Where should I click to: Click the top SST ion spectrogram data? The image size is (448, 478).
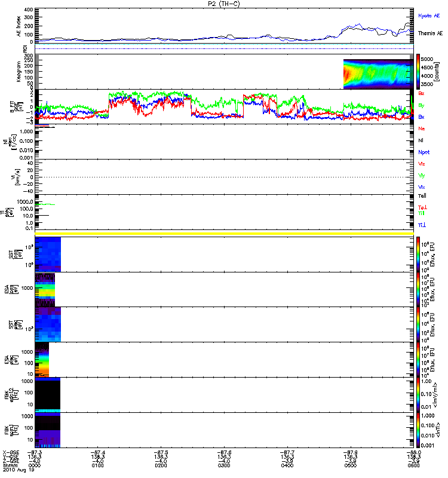coord(48,254)
